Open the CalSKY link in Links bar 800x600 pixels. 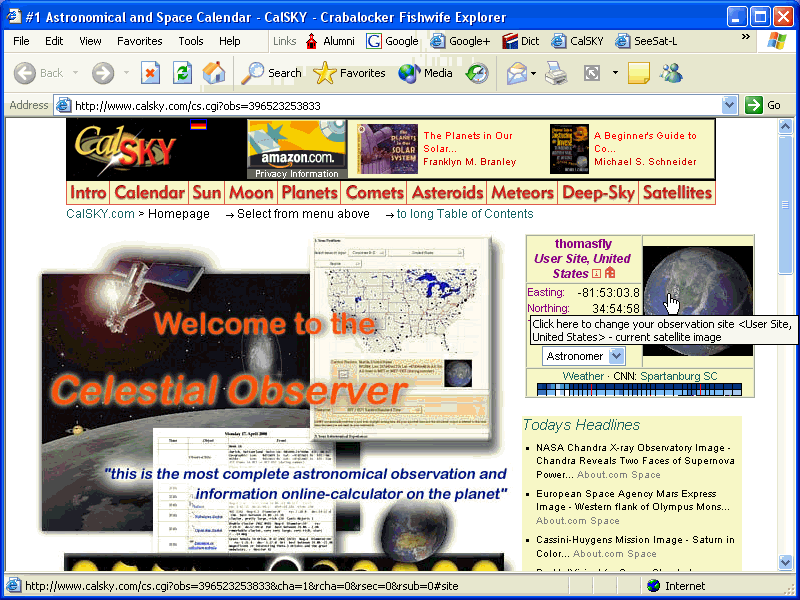tap(577, 41)
